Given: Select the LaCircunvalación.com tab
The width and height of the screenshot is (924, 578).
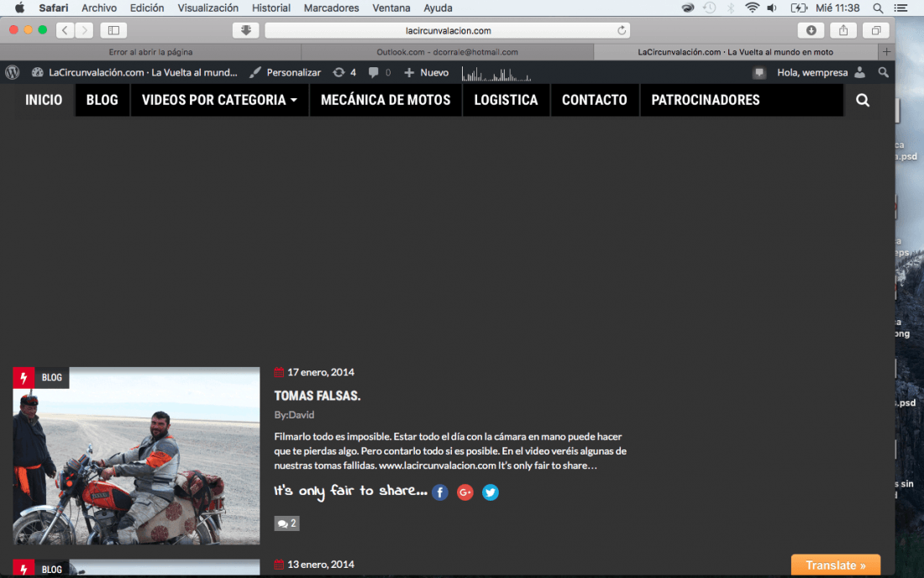Looking at the screenshot, I should 736,52.
